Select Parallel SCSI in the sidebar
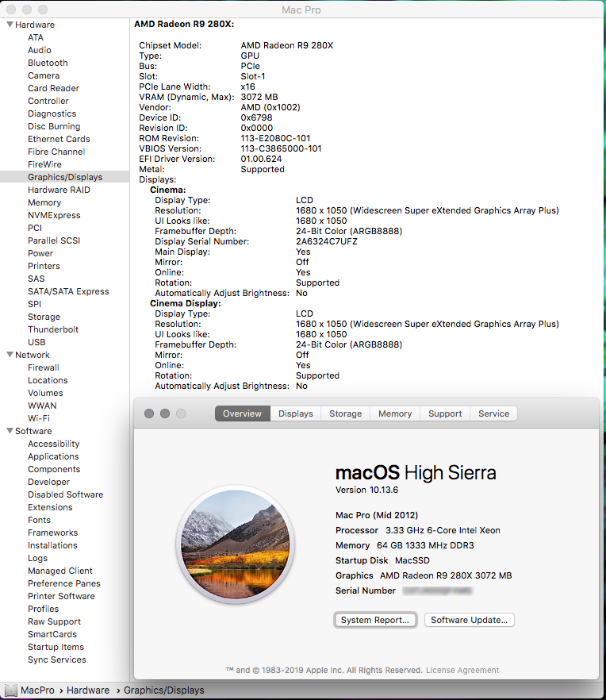 click(54, 240)
